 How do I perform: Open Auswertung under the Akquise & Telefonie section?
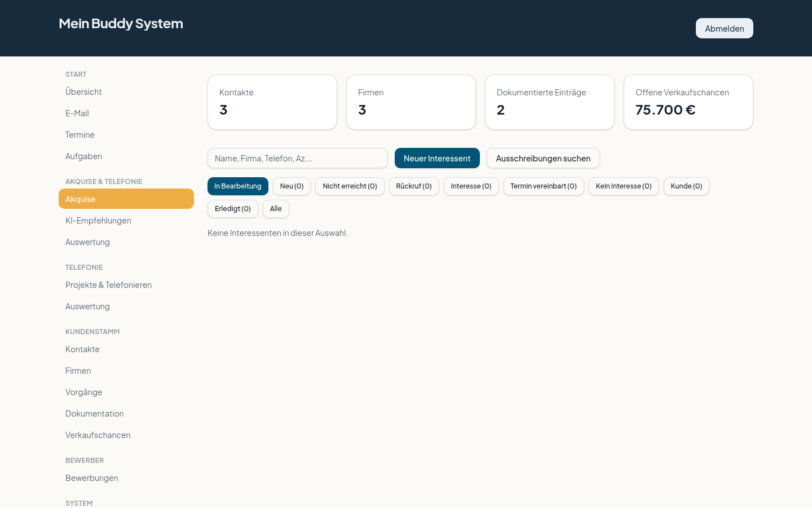pos(126,242)
